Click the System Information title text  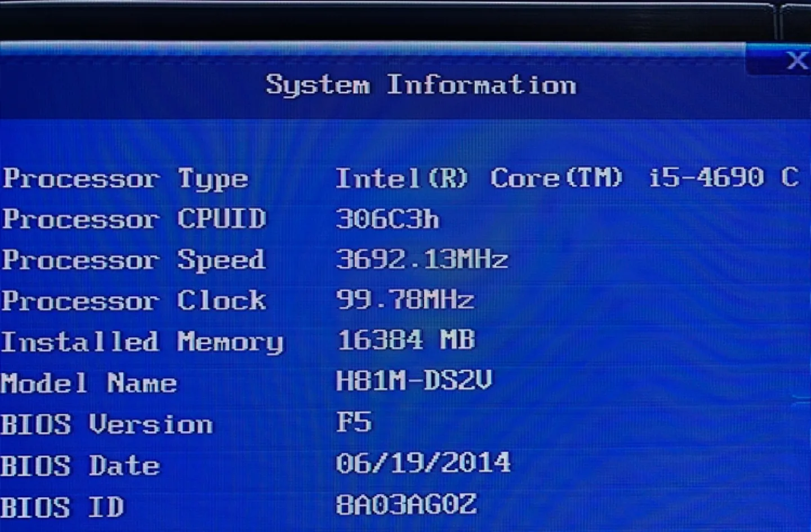coord(421,86)
